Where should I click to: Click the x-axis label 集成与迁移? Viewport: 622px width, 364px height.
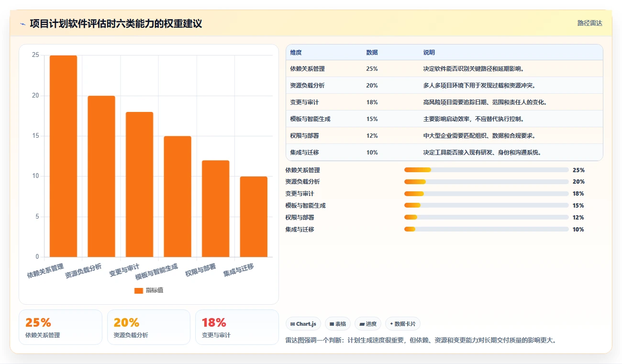(x=238, y=270)
